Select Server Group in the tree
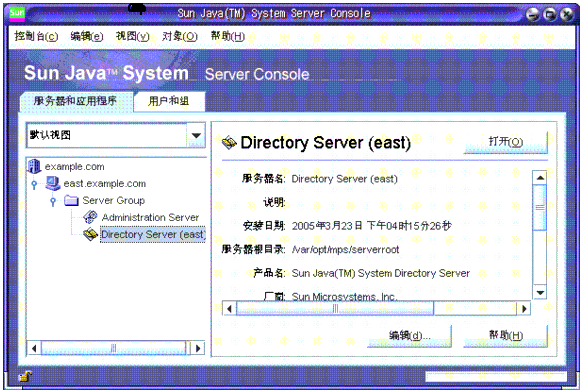584x391 pixels. click(x=114, y=200)
